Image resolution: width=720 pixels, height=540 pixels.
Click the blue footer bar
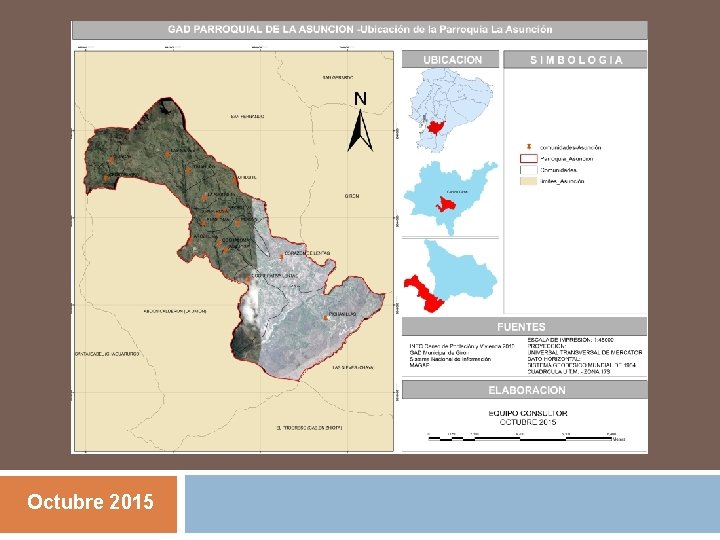[452, 504]
